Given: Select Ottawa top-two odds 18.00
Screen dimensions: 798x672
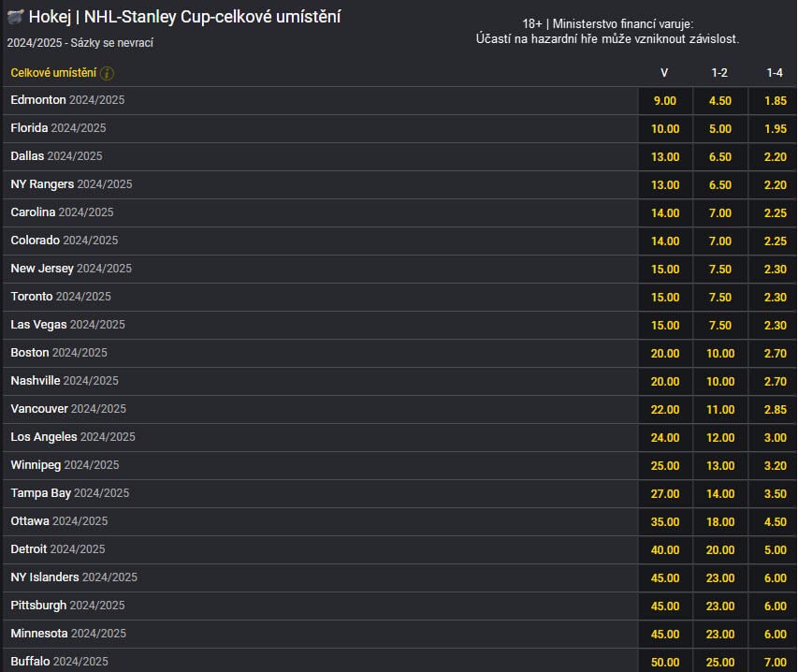Looking at the screenshot, I should pyautogui.click(x=719, y=521).
